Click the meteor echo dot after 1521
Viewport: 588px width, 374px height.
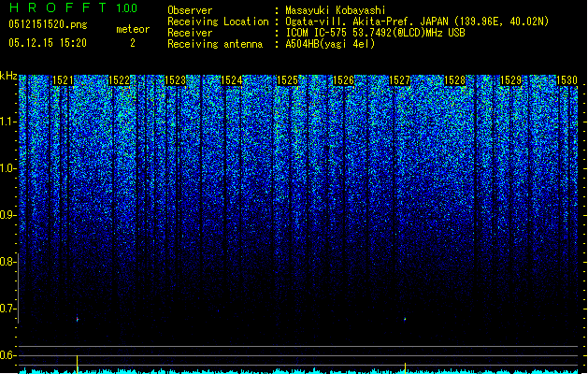tap(78, 319)
